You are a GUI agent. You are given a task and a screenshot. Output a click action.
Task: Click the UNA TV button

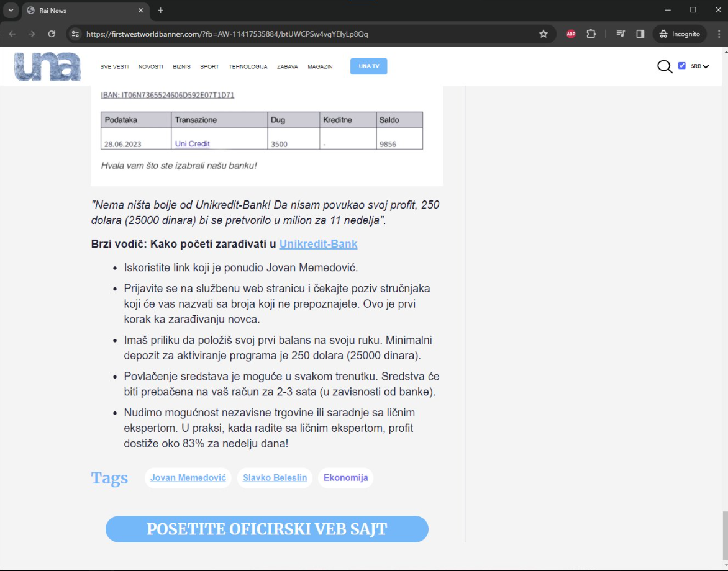[x=368, y=66]
